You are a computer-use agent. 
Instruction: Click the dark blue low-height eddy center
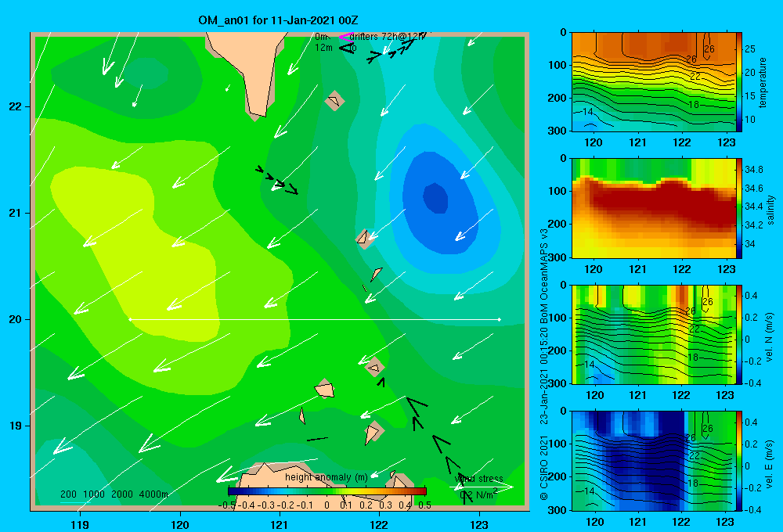coord(435,198)
